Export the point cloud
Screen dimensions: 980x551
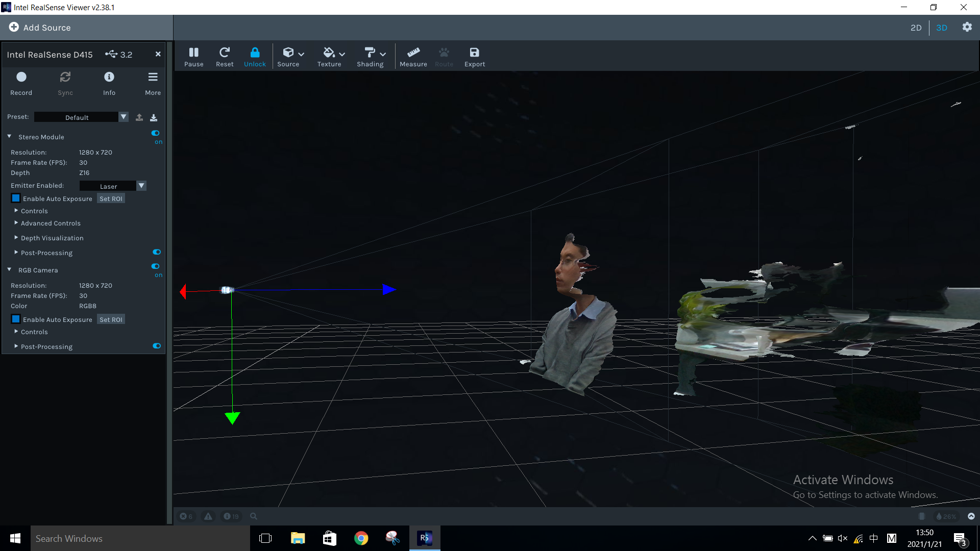pos(474,56)
